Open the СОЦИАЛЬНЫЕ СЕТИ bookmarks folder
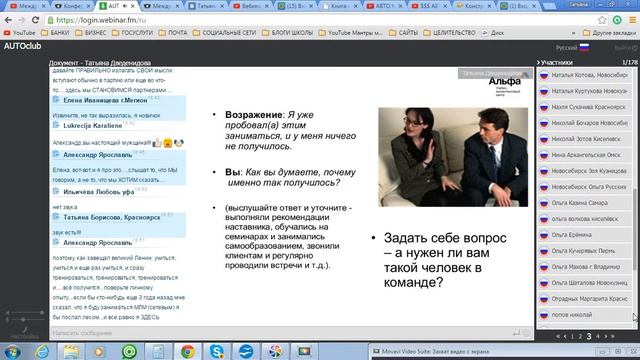Image resolution: width=640 pixels, height=360 pixels. [224, 33]
